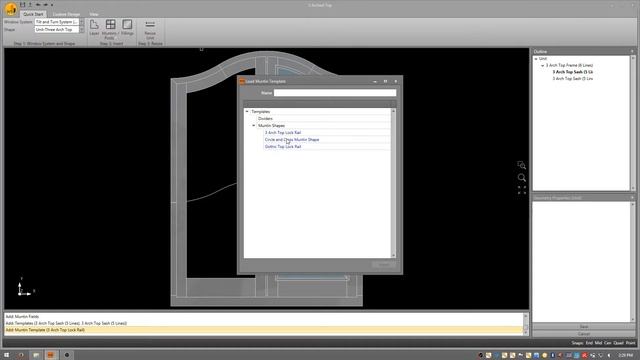Click the volume icon in system tray
Image resolution: width=640 pixels, height=360 pixels.
pos(609,356)
